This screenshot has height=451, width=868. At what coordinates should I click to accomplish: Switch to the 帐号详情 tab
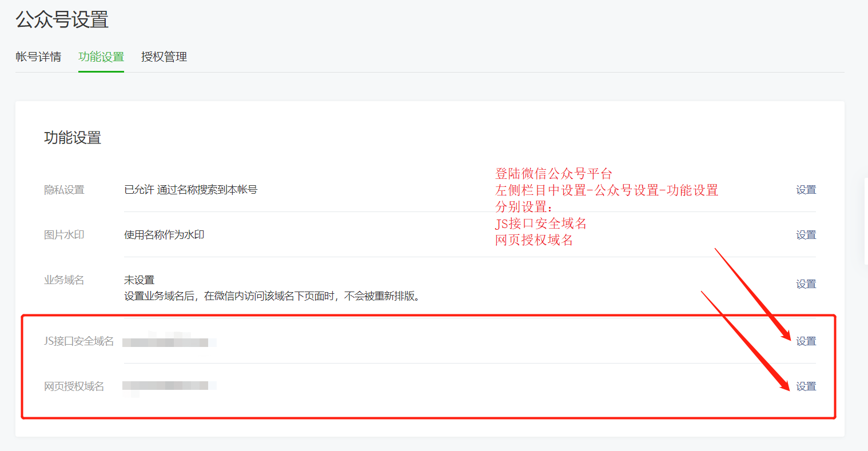point(38,57)
